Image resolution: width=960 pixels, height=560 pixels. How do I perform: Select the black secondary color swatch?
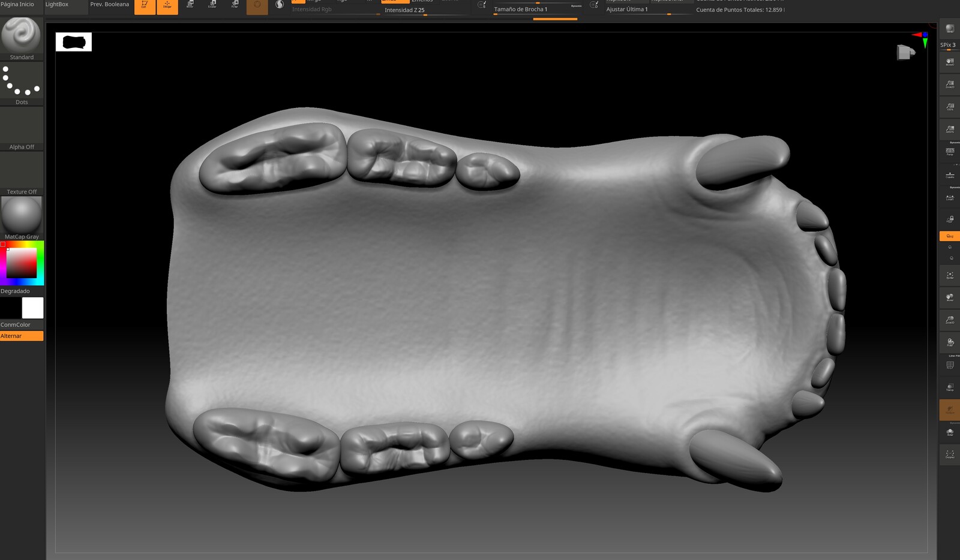click(x=11, y=308)
